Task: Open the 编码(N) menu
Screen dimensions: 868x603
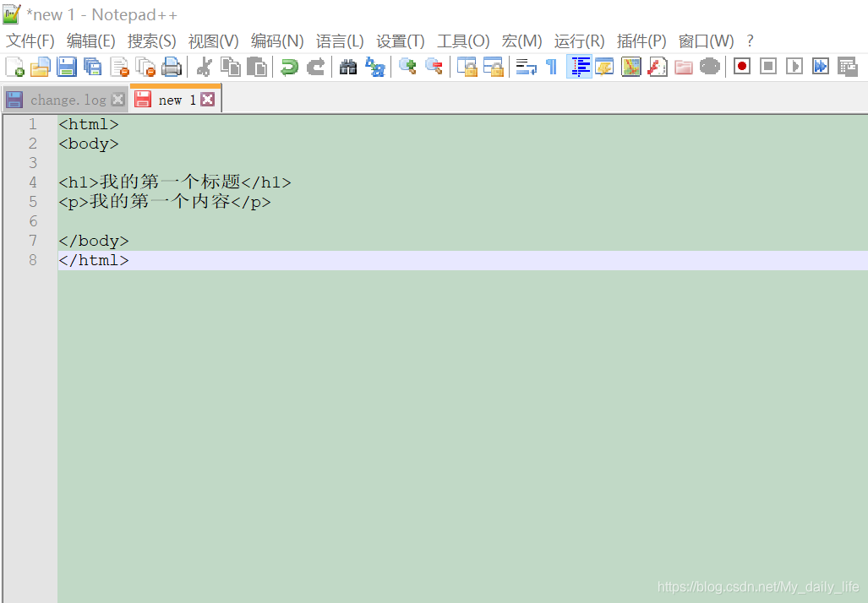Action: (x=276, y=41)
